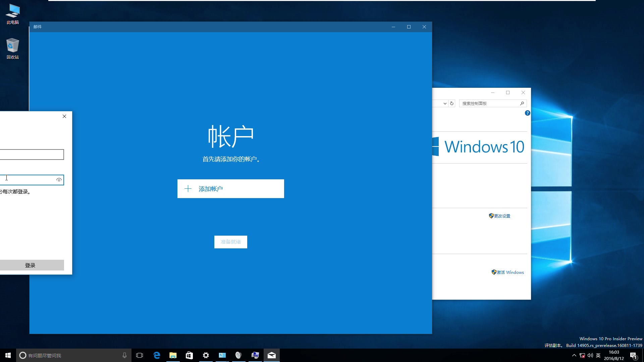The width and height of the screenshot is (644, 362).
Task: Click the password input field
Action: 32,180
